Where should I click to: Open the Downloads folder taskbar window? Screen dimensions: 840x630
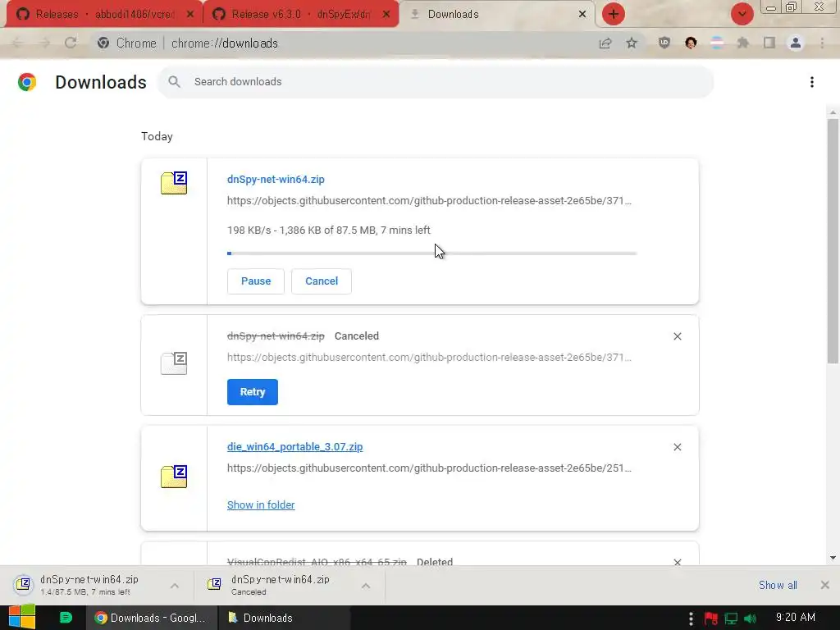tap(285, 618)
